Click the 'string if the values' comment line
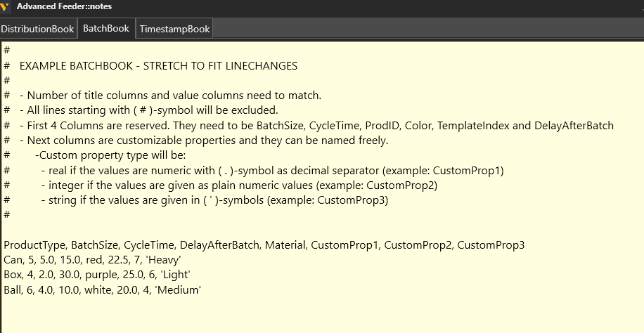 coord(214,200)
